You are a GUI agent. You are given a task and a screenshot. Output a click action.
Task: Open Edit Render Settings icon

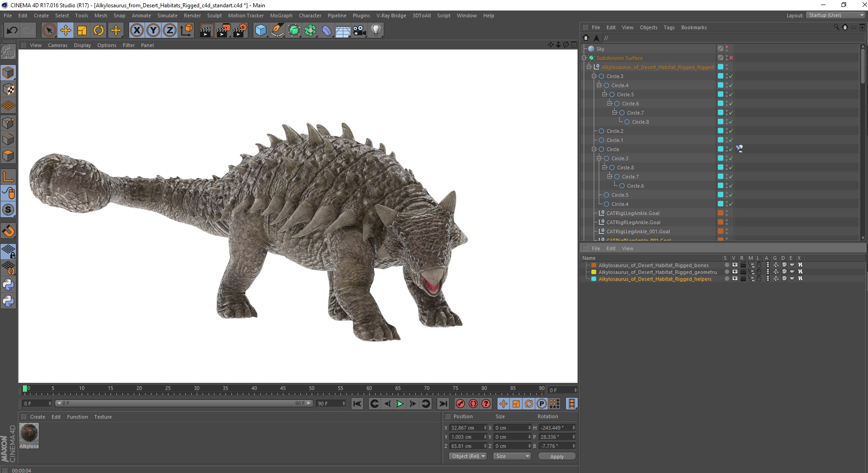[240, 31]
